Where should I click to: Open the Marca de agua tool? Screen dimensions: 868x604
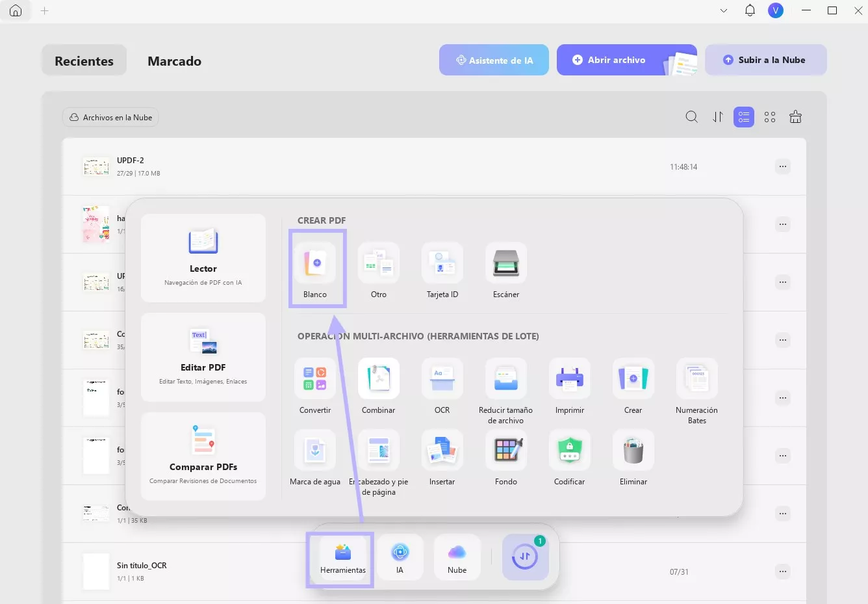[x=315, y=457]
